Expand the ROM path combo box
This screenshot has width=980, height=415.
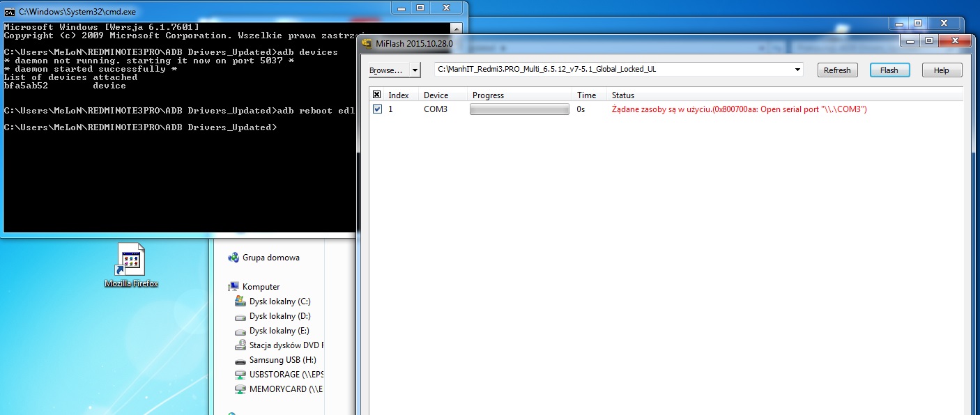point(797,70)
